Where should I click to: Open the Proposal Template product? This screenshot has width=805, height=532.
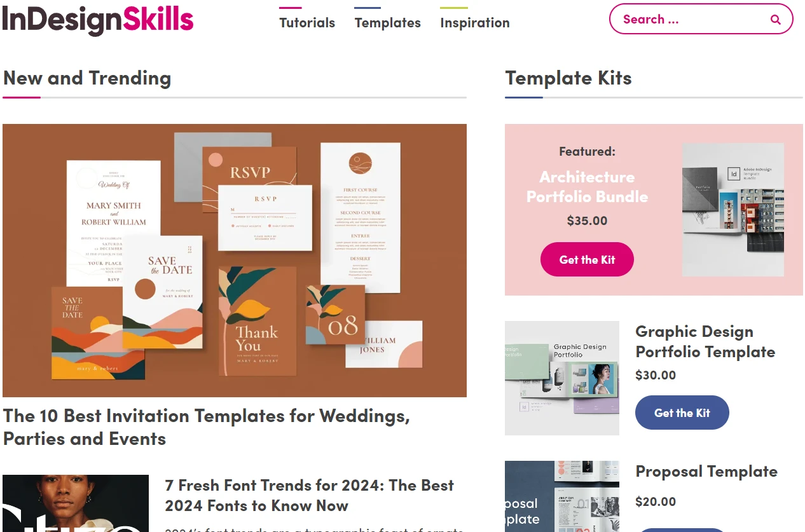click(706, 471)
